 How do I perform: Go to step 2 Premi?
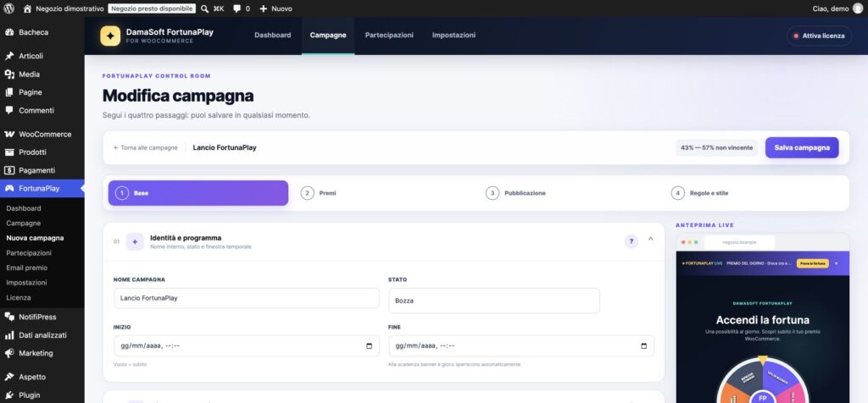(x=386, y=193)
